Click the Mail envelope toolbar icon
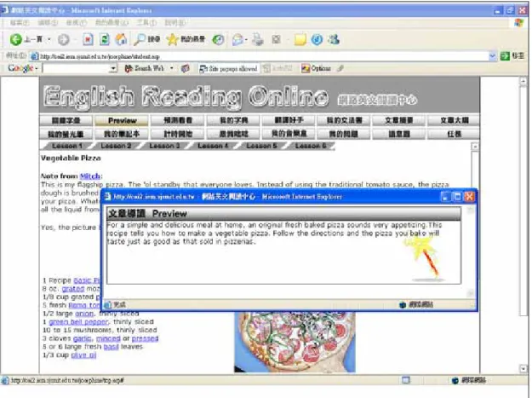The width and height of the screenshot is (532, 398). 237,40
